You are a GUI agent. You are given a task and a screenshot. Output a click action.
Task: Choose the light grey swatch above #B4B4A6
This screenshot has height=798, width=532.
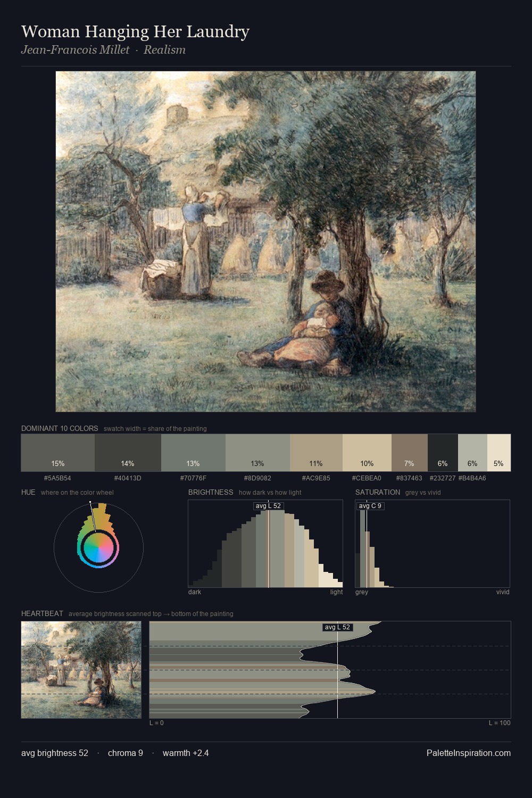point(472,453)
